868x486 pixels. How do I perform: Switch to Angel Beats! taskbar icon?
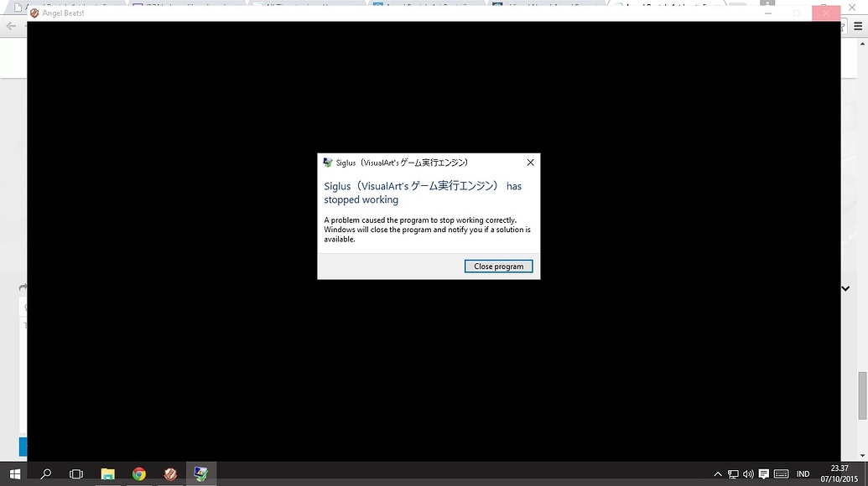pyautogui.click(x=170, y=473)
